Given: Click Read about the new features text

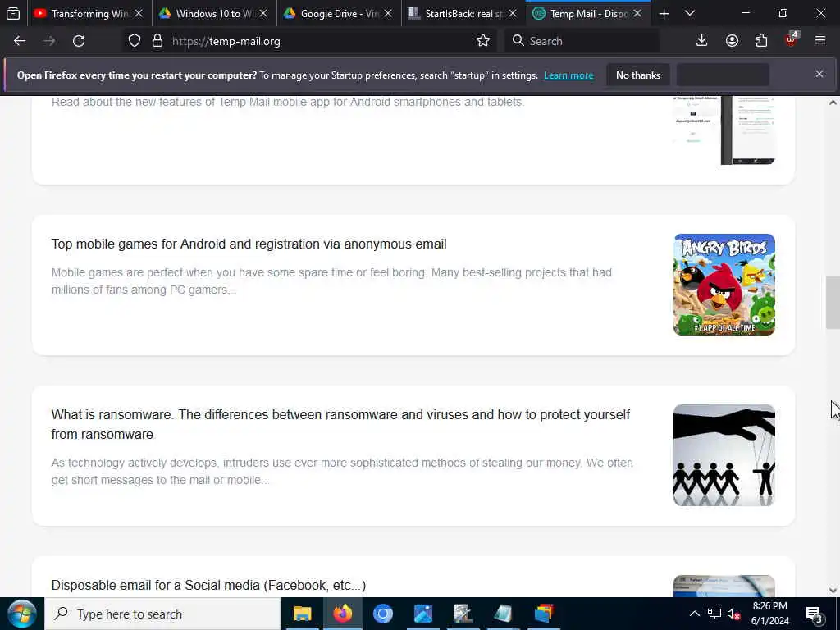Looking at the screenshot, I should click(288, 102).
